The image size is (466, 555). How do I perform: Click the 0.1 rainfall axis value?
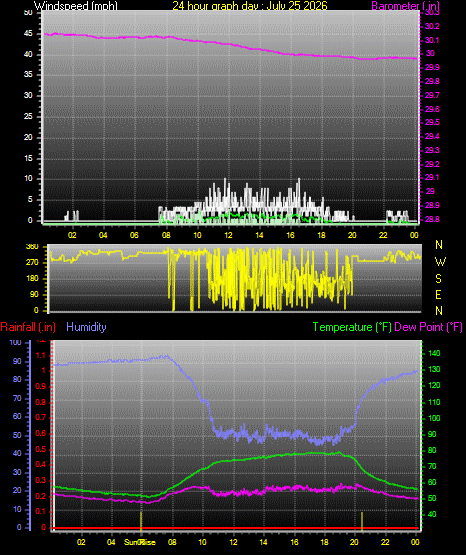41,511
